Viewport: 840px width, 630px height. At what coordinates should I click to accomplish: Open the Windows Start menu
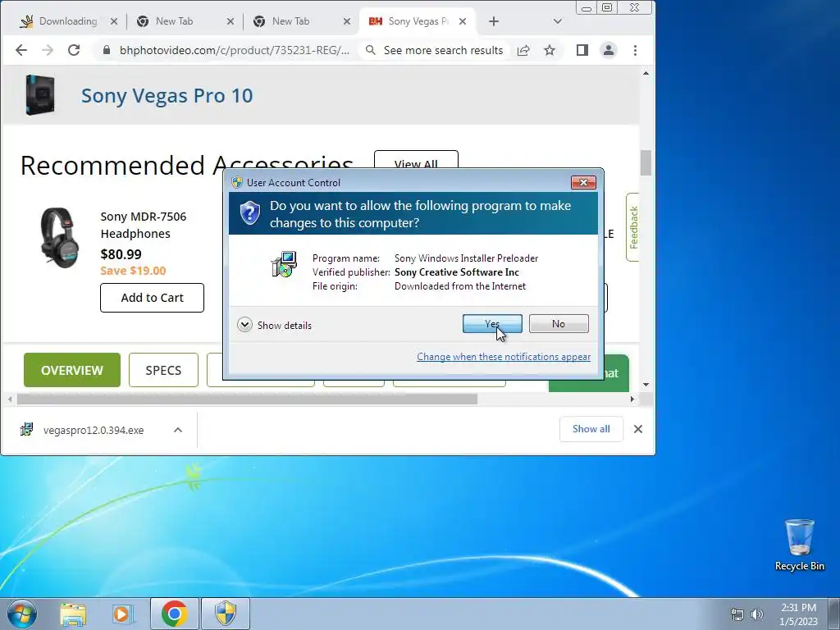click(x=22, y=614)
